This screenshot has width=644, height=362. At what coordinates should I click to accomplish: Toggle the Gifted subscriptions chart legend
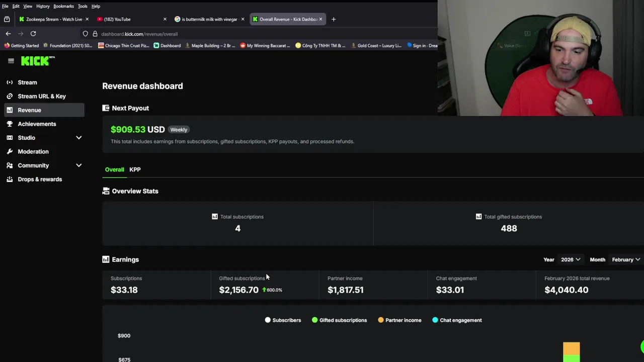click(x=339, y=320)
